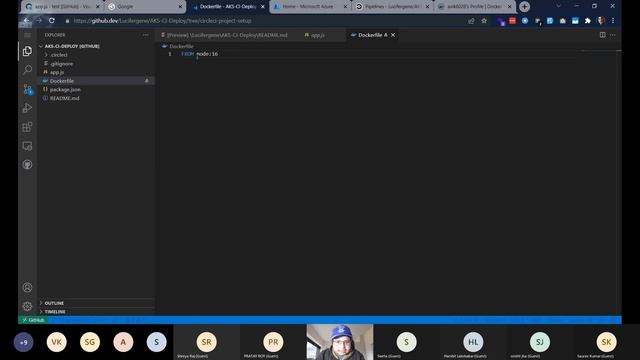
Task: Click the GitHub remote indicator in status bar
Action: [x=33, y=320]
